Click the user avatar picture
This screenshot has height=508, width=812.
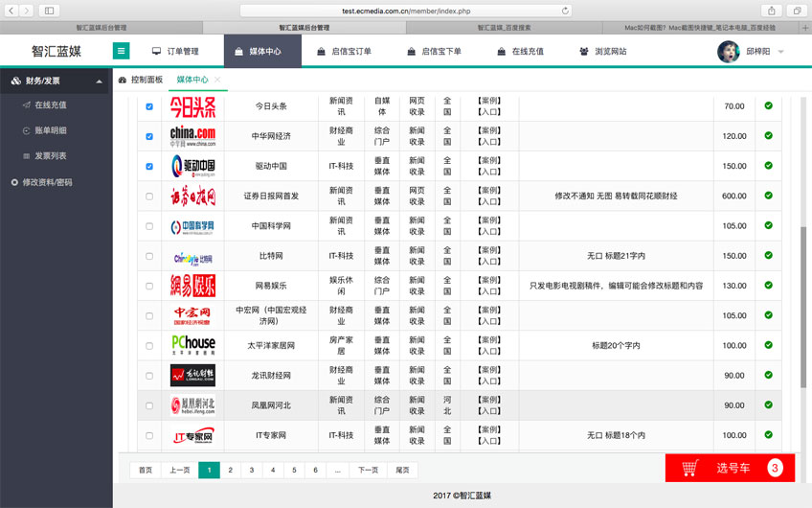(x=728, y=52)
